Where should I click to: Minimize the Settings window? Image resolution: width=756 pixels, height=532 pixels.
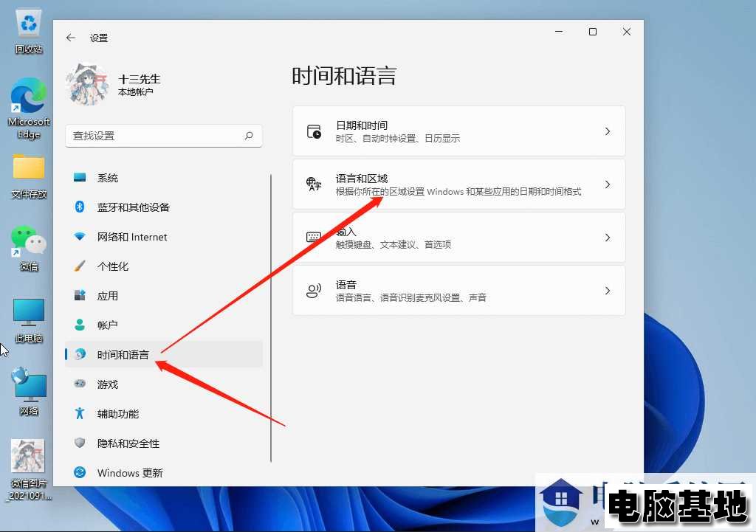(x=560, y=32)
